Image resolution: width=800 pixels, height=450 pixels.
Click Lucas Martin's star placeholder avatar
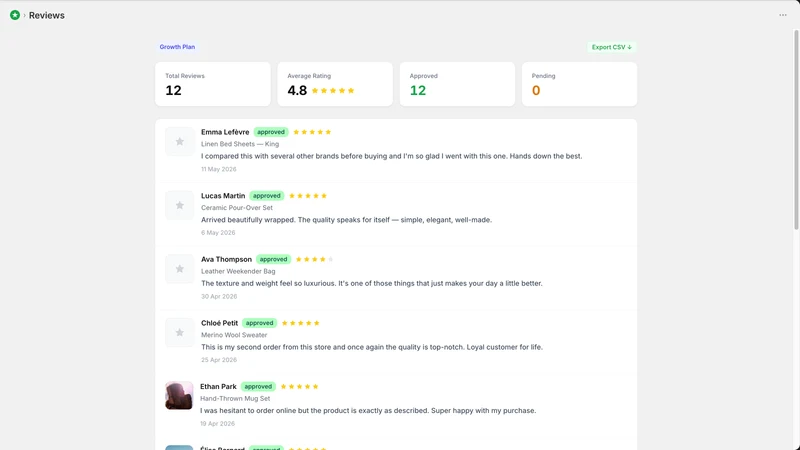pyautogui.click(x=180, y=205)
